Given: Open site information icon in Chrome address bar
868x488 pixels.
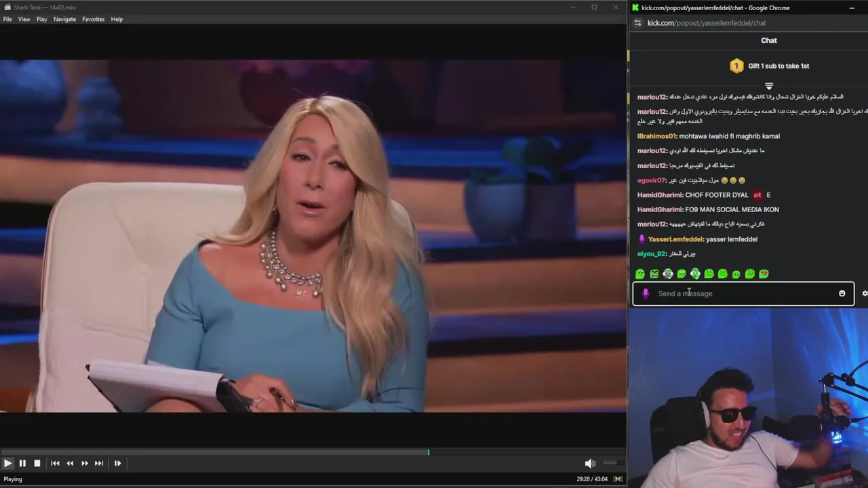Looking at the screenshot, I should coord(637,23).
